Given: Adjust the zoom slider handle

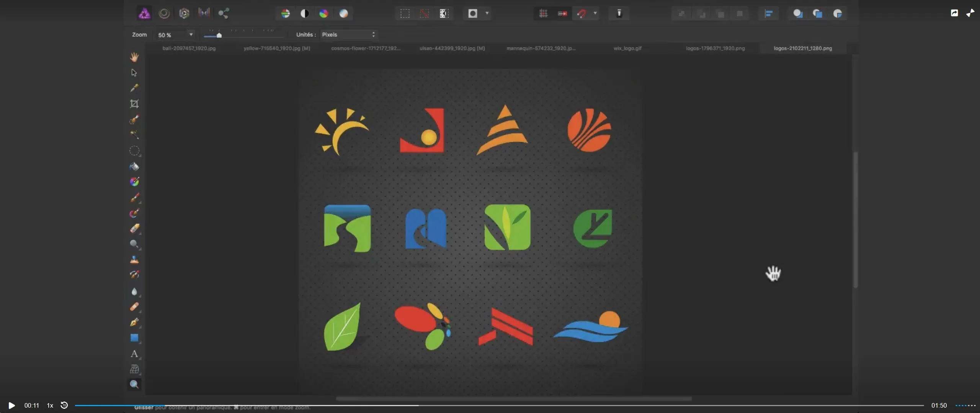Looking at the screenshot, I should pyautogui.click(x=219, y=35).
